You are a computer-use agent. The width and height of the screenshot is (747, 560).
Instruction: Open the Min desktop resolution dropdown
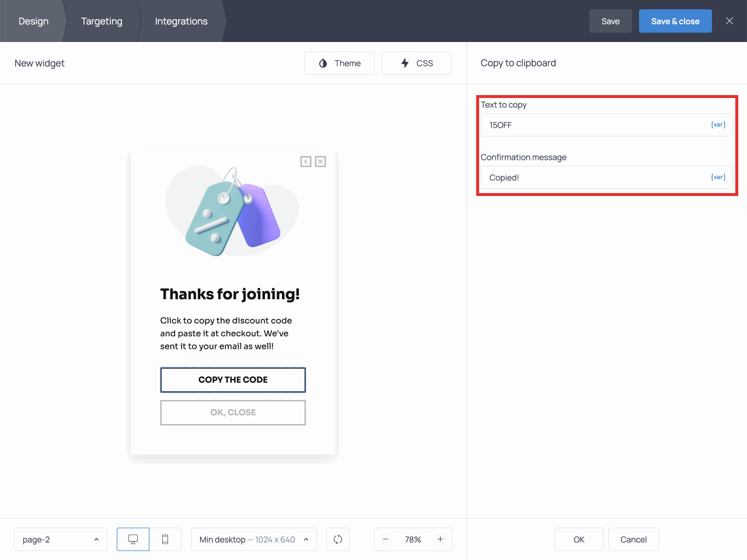tap(253, 540)
